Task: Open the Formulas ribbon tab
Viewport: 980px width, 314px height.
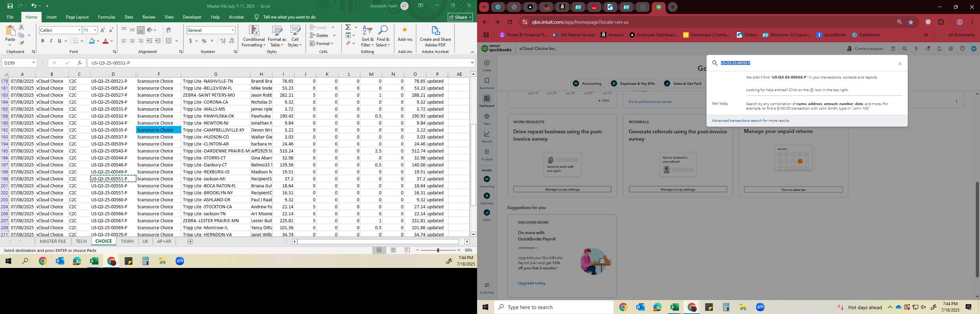Action: [107, 17]
